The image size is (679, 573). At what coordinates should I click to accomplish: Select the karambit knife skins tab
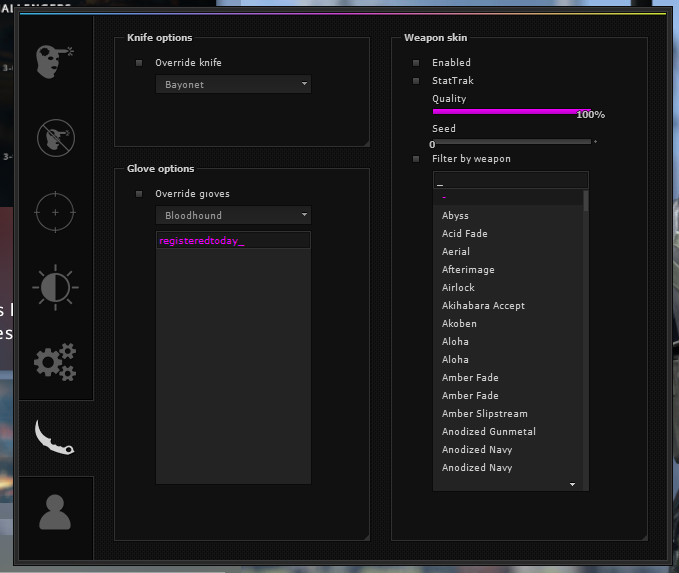pos(55,437)
